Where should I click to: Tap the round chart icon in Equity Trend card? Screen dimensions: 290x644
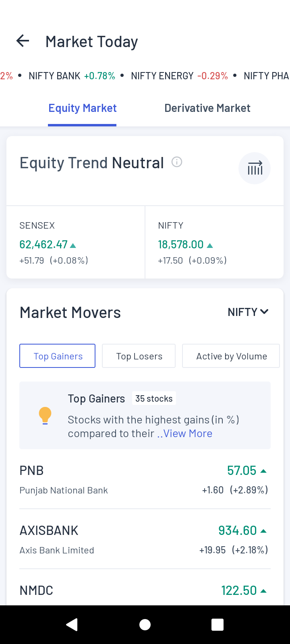[x=255, y=168]
